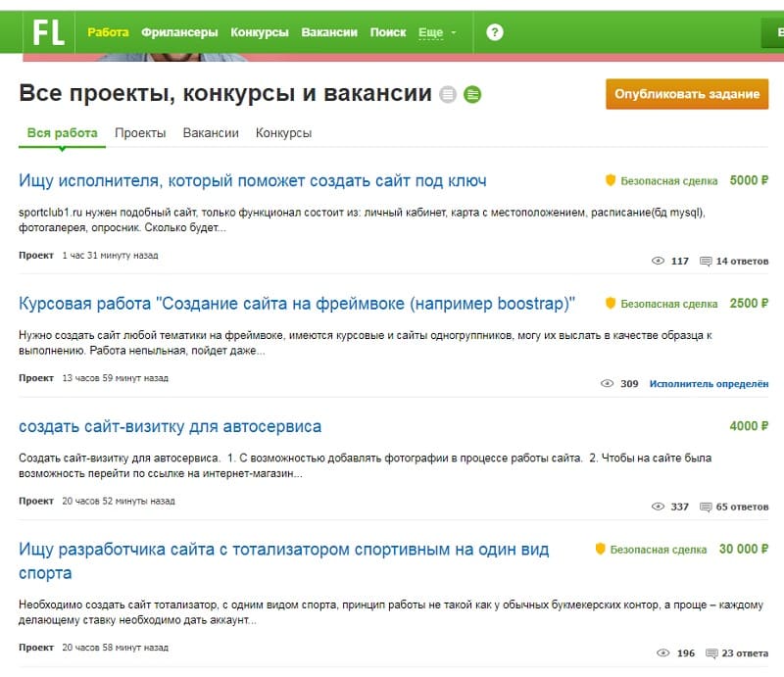784x677 pixels.
Task: Open the Работа menu item
Action: [x=108, y=32]
